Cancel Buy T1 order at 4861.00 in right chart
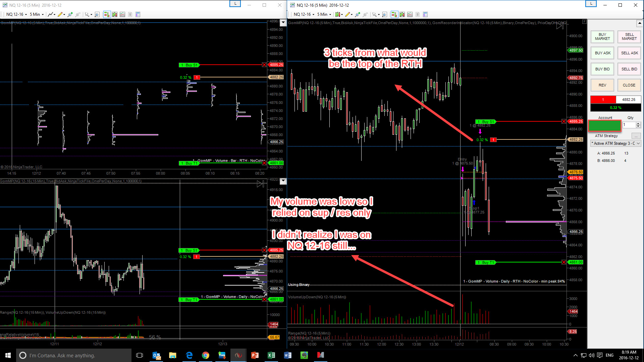This screenshot has width=644, height=362. click(564, 262)
